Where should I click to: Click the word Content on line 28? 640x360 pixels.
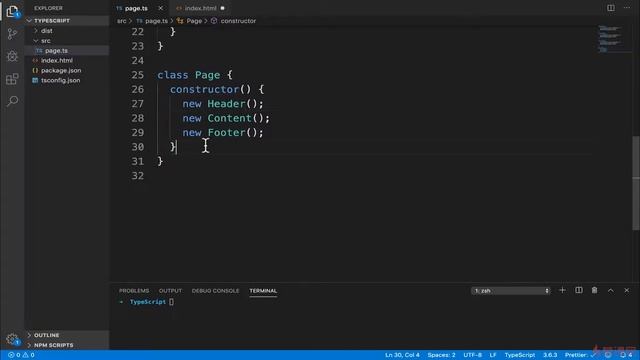coord(229,118)
